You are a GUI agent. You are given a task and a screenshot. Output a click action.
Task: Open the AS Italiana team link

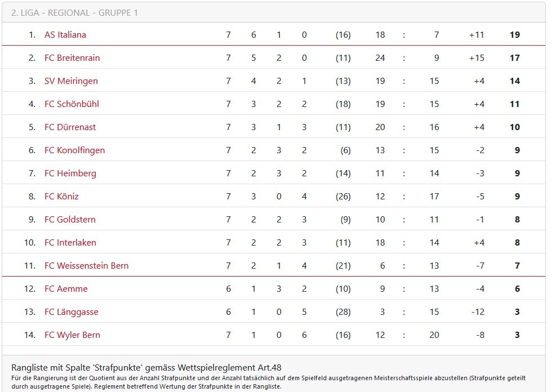click(x=65, y=35)
